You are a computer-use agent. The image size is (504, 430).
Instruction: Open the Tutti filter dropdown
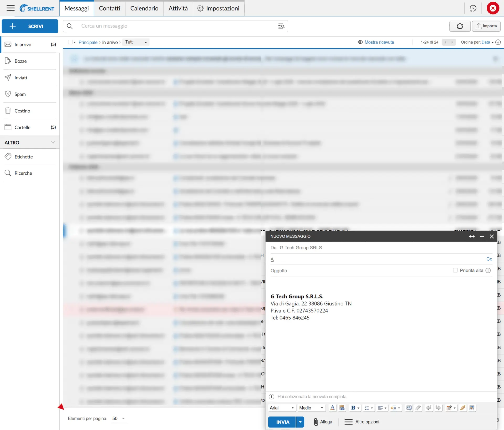[136, 42]
